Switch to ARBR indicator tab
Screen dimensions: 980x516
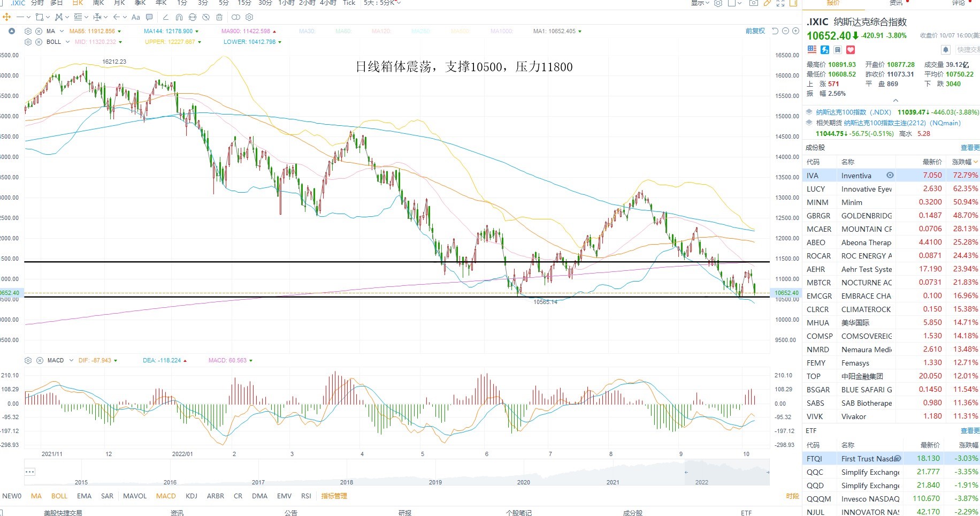pyautogui.click(x=216, y=496)
